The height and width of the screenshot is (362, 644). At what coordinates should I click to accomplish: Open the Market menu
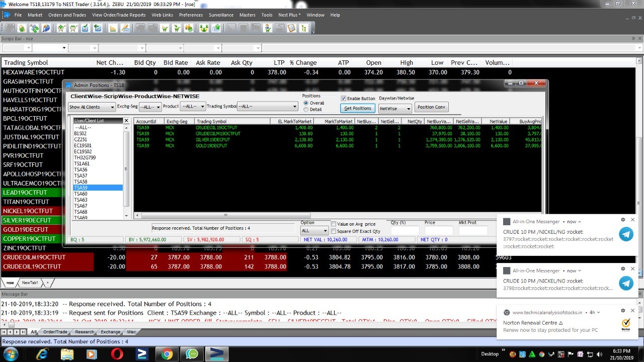35,15
